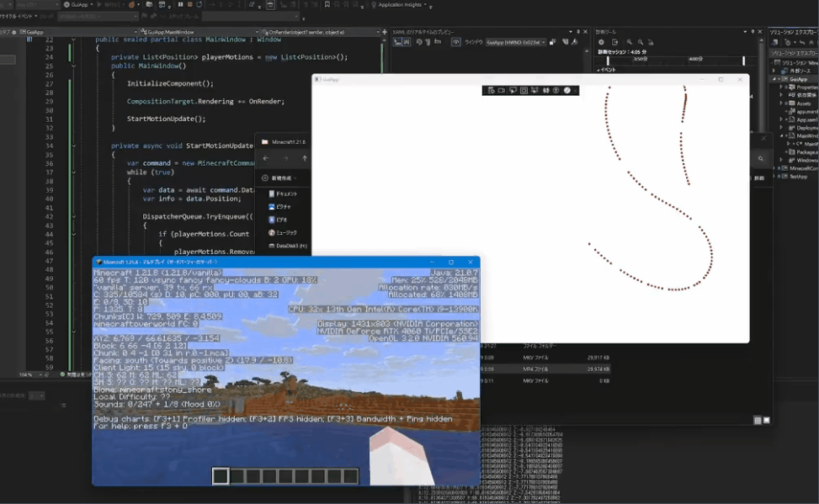The height and width of the screenshot is (504, 819).
Task: Click File Explorer back arrow
Action: (266, 158)
